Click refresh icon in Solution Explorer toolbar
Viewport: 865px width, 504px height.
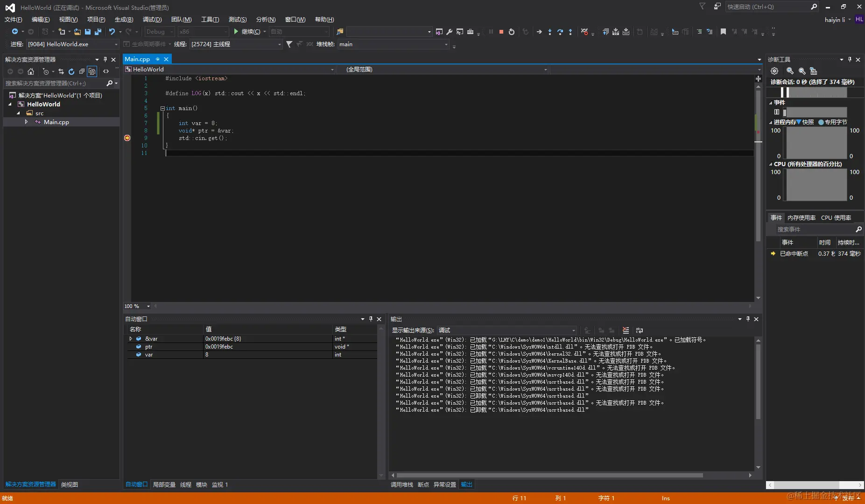point(71,71)
